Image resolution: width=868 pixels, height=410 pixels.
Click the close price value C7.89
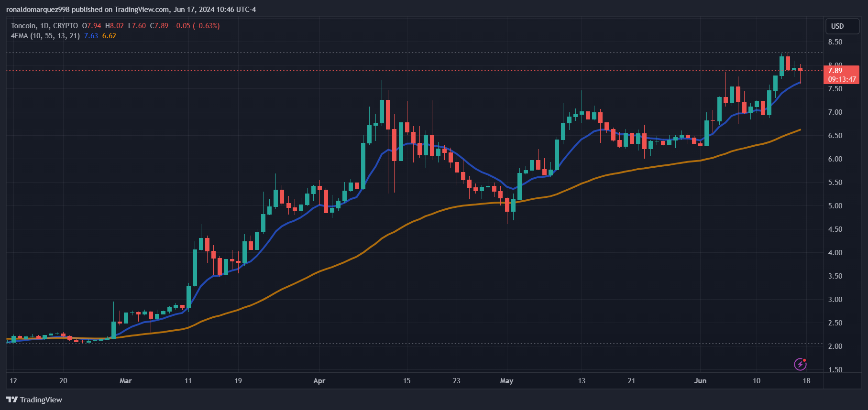pos(159,26)
